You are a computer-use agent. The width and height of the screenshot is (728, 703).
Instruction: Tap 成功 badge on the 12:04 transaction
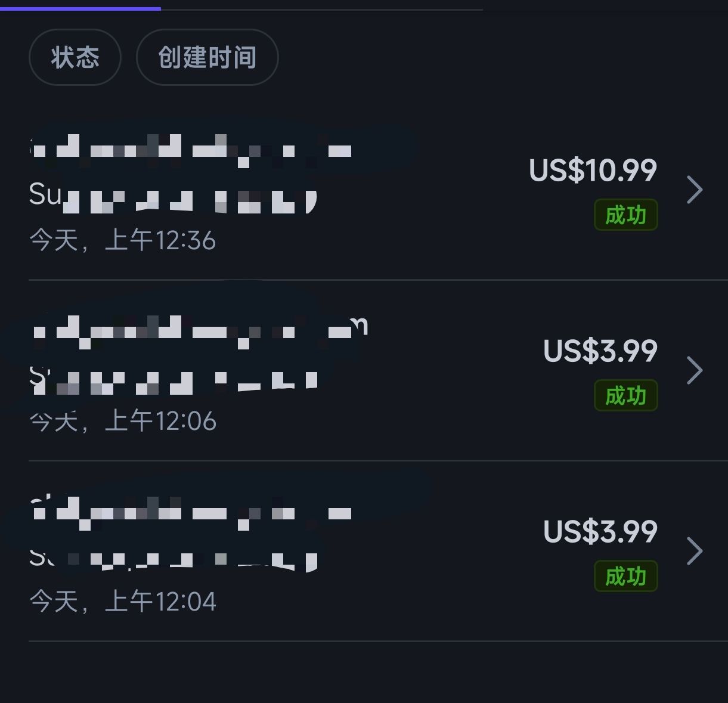[x=625, y=576]
